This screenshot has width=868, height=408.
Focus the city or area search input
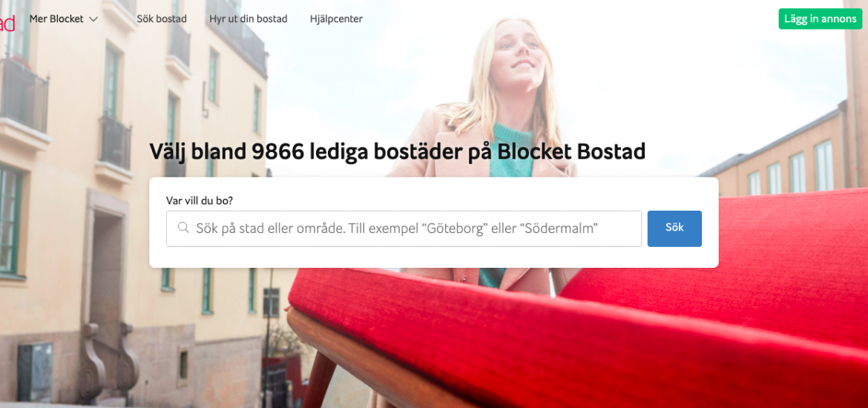pyautogui.click(x=404, y=228)
